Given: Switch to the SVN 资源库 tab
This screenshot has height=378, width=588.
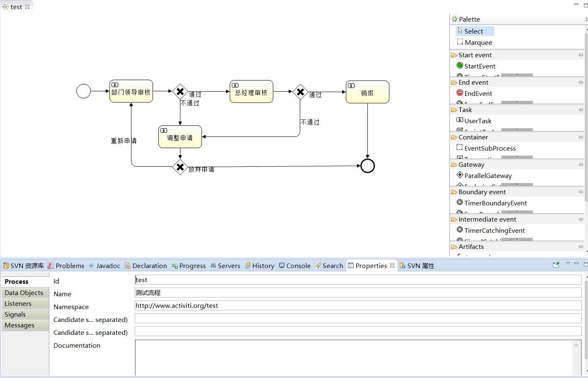Looking at the screenshot, I should pos(23,266).
